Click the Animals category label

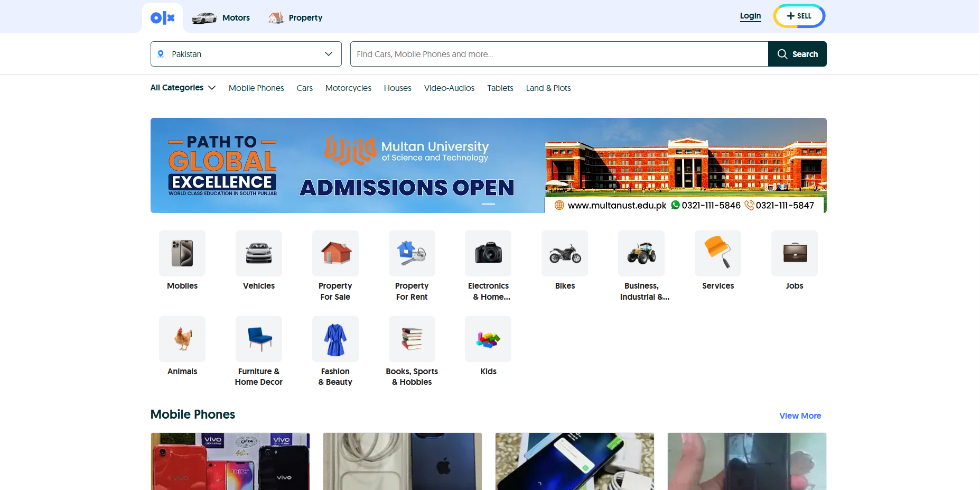(x=182, y=372)
